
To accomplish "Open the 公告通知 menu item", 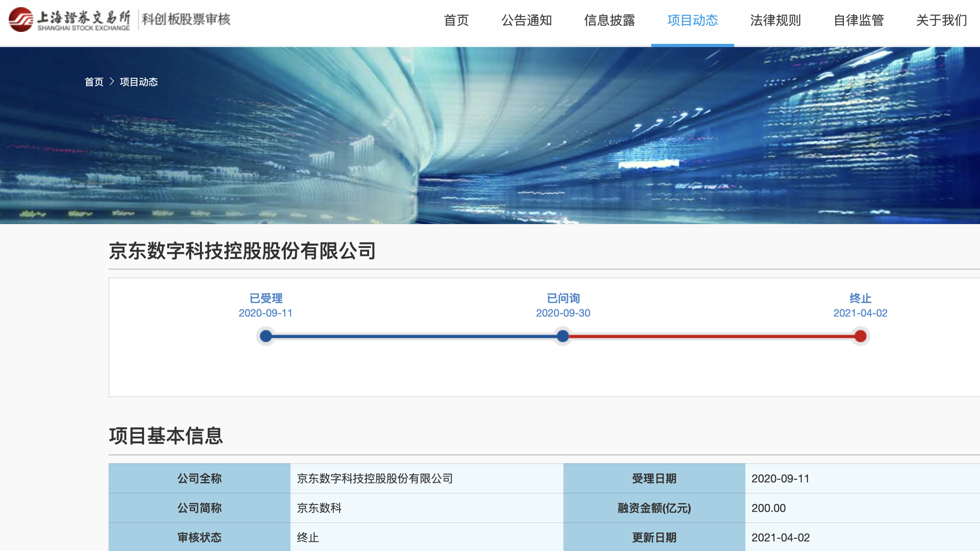I will click(x=526, y=20).
